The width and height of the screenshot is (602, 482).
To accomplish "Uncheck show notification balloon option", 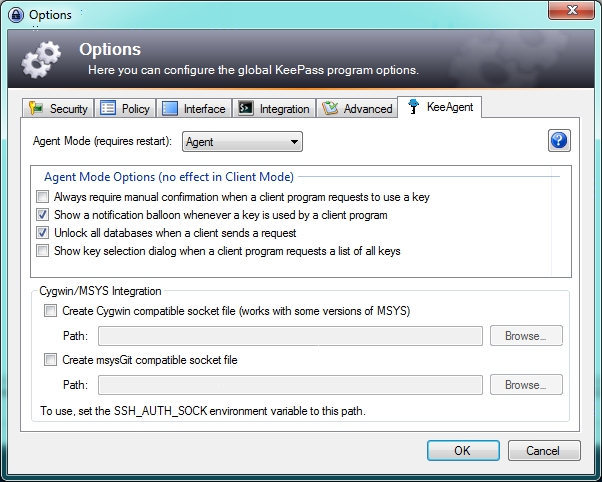I will point(43,215).
